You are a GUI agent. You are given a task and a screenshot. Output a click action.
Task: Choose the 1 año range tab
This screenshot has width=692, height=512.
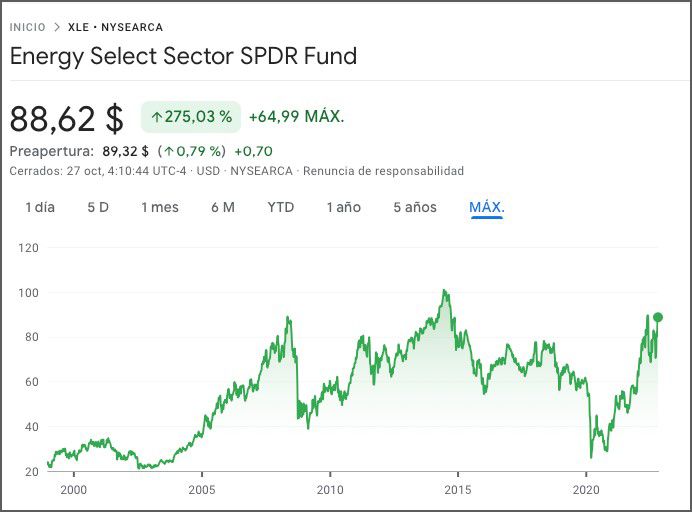pyautogui.click(x=343, y=207)
